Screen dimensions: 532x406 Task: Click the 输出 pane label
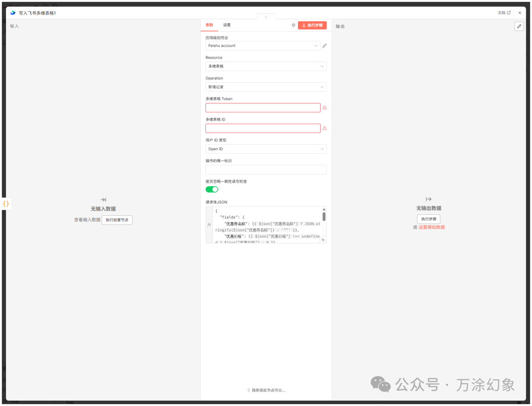coord(340,27)
